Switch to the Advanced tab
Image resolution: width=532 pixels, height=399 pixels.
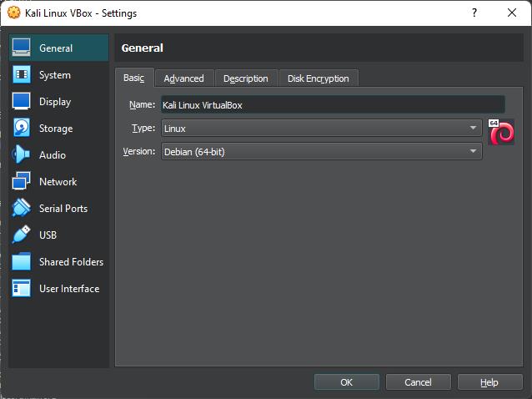[x=184, y=78]
